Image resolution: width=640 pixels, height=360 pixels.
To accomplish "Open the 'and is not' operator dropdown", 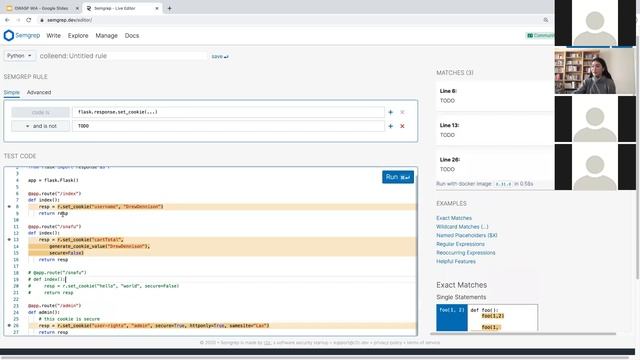I will (x=40, y=126).
